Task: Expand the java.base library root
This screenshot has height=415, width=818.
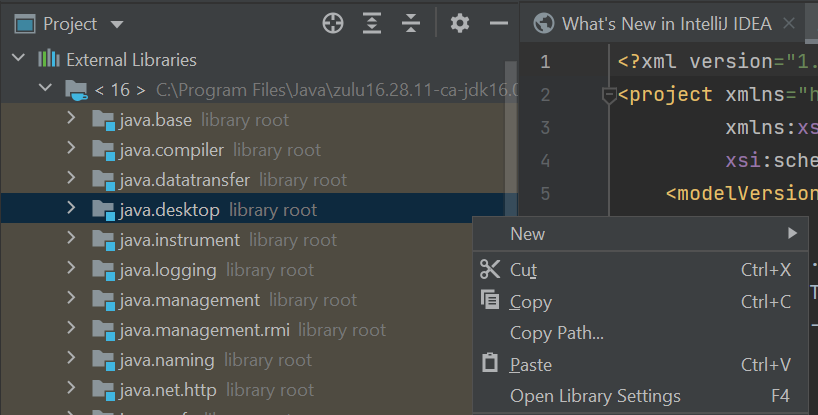Action: click(x=71, y=118)
